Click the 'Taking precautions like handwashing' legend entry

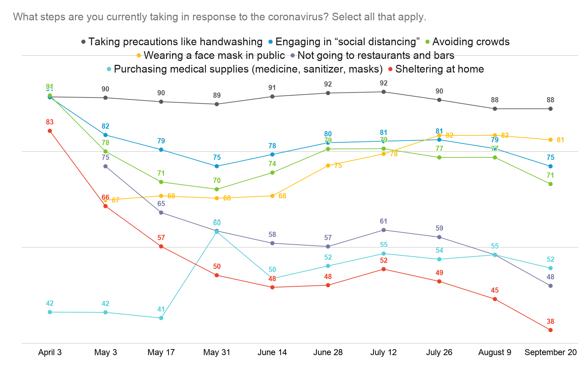pyautogui.click(x=172, y=42)
